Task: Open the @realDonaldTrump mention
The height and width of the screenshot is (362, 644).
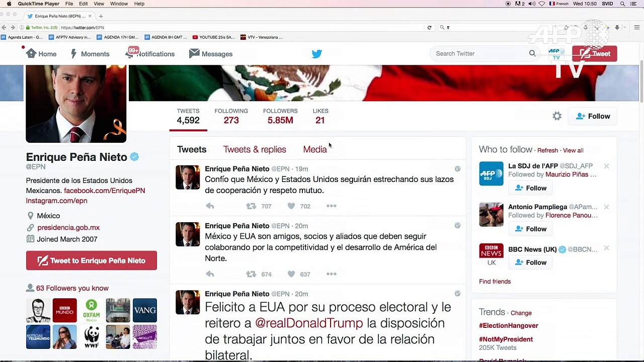Action: point(308,323)
